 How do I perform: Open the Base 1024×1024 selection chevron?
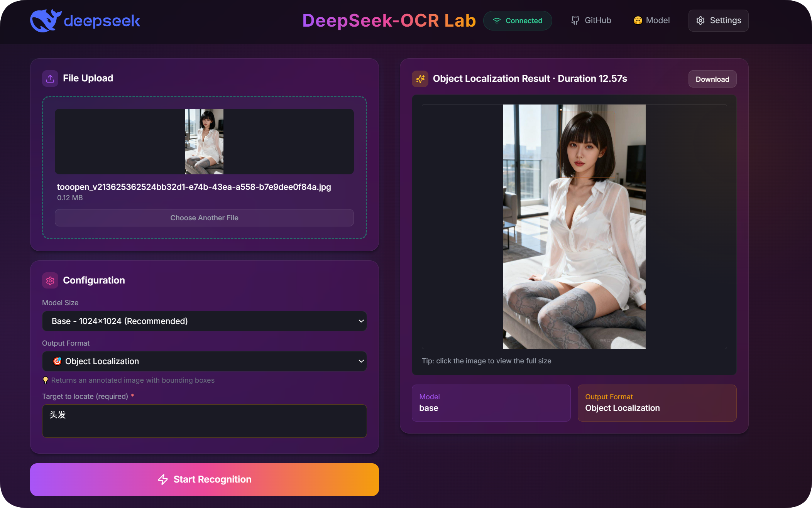pyautogui.click(x=360, y=321)
